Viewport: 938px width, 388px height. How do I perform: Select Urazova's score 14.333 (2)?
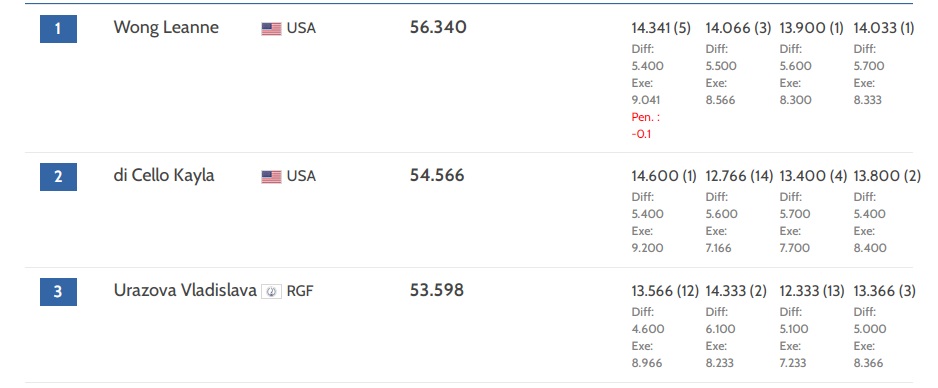tap(736, 291)
